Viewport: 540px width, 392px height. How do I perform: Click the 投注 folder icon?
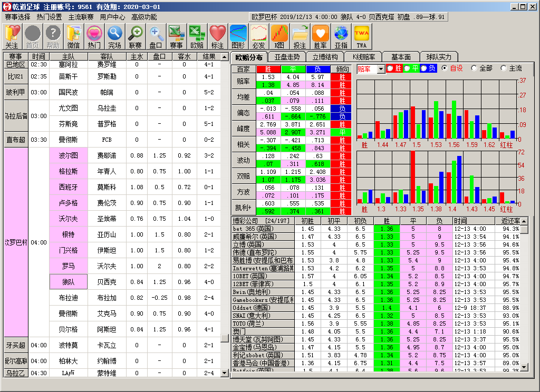[300, 37]
